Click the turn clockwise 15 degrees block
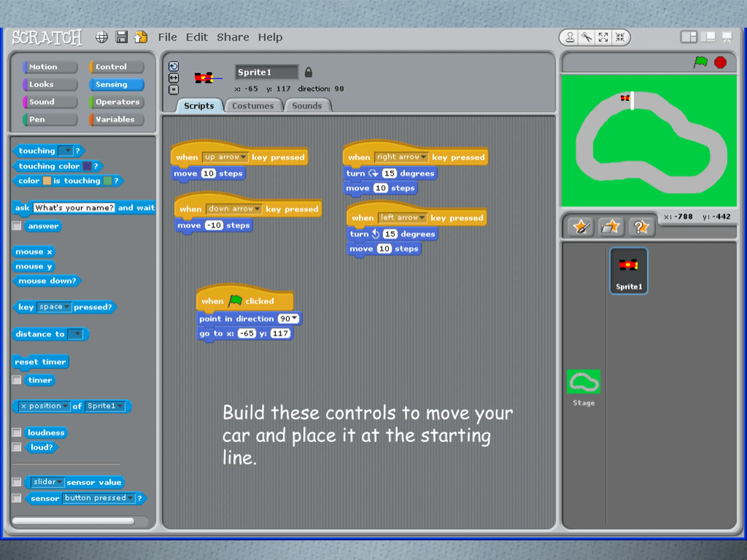The image size is (747, 560). tap(390, 174)
